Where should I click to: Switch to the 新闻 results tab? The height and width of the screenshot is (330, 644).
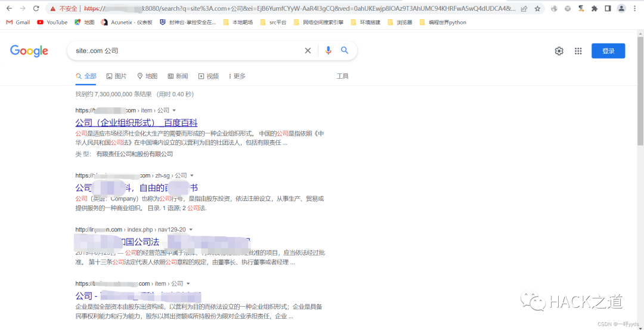[178, 76]
